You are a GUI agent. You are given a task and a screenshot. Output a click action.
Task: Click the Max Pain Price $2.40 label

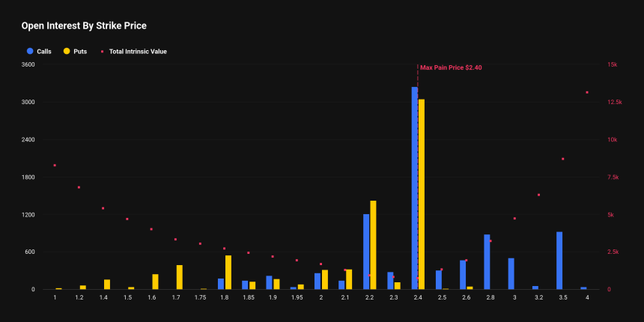click(x=451, y=67)
